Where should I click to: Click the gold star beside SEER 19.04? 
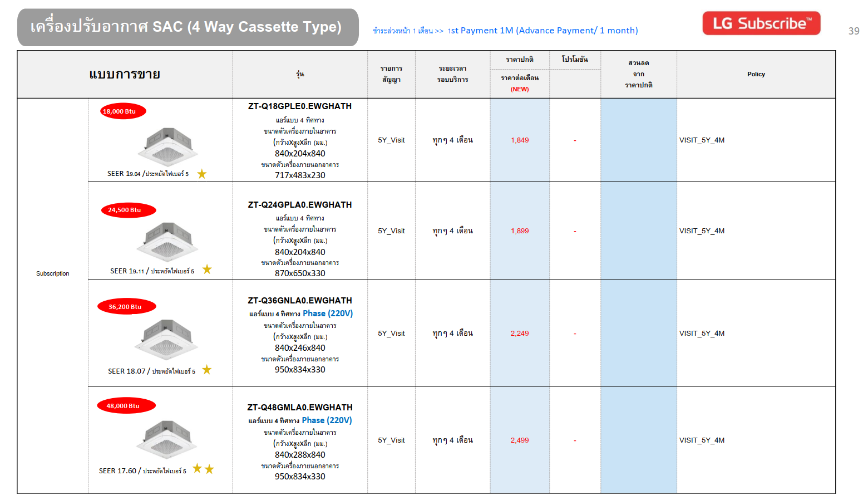click(x=202, y=174)
